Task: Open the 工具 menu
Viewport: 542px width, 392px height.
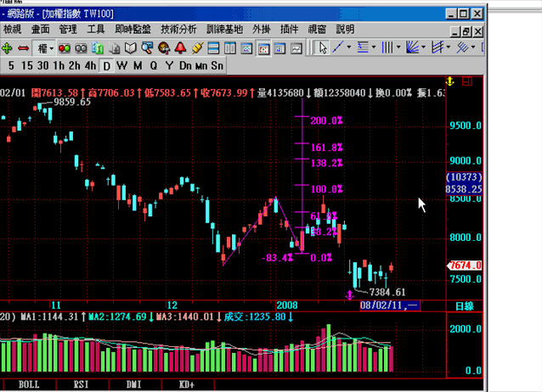Action: point(96,29)
